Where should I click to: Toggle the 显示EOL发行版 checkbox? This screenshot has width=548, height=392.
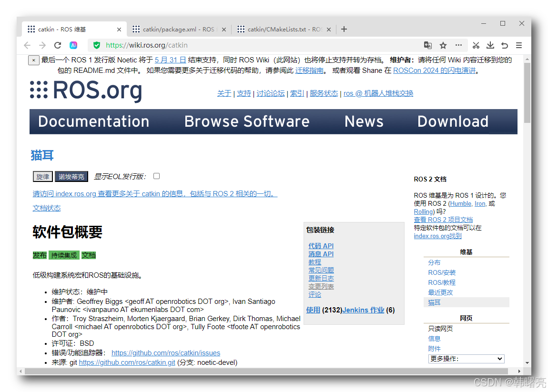click(157, 176)
